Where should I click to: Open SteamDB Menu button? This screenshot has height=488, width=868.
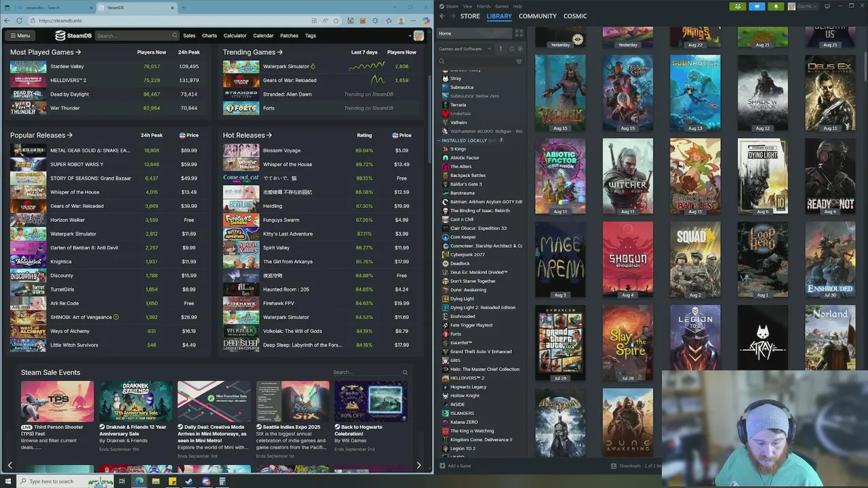tap(20, 35)
